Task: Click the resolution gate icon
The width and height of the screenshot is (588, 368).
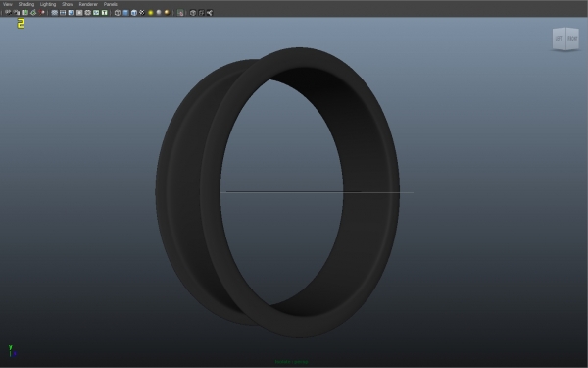Action: [x=71, y=13]
